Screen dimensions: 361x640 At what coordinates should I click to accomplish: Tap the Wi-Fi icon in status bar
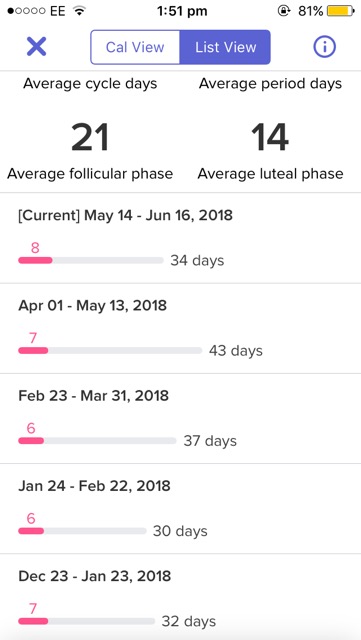79,11
